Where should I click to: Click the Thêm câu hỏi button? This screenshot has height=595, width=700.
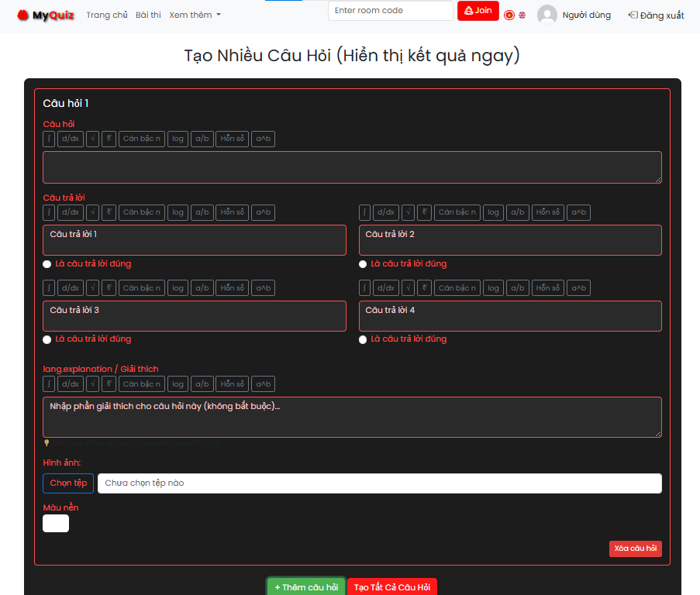pyautogui.click(x=306, y=587)
